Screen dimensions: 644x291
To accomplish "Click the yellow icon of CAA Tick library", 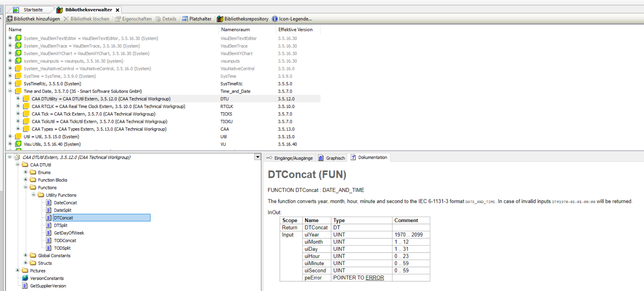I will pyautogui.click(x=26, y=114).
